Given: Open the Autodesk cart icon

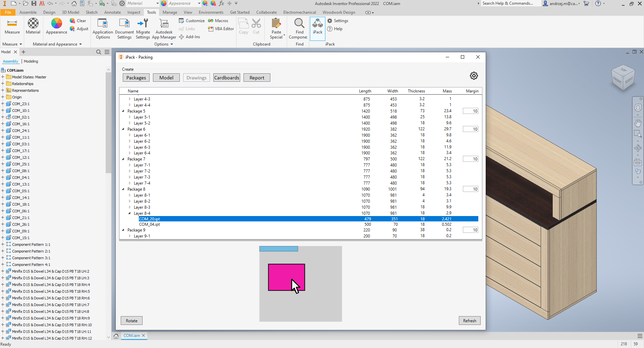Looking at the screenshot, I should tap(586, 3).
